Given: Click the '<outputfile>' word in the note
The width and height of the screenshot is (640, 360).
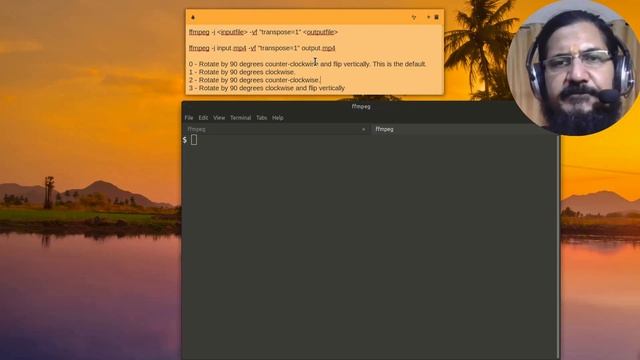Looking at the screenshot, I should (320, 32).
